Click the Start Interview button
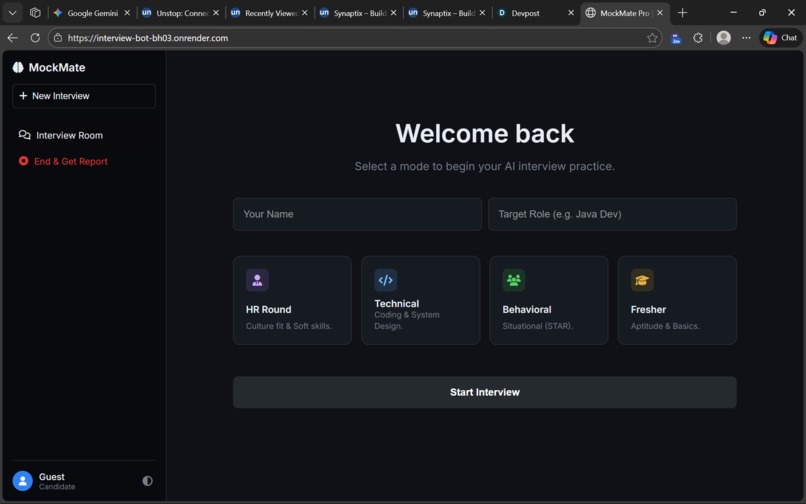 484,392
